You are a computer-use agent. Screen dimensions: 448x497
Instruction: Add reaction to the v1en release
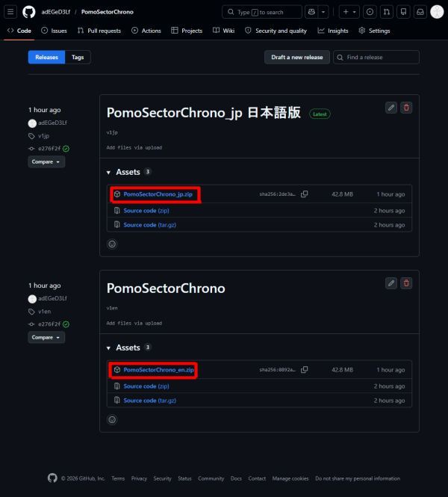point(112,420)
